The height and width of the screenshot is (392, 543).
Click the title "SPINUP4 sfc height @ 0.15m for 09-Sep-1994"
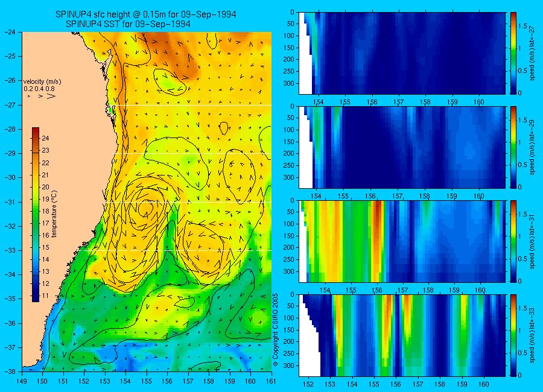(x=146, y=14)
